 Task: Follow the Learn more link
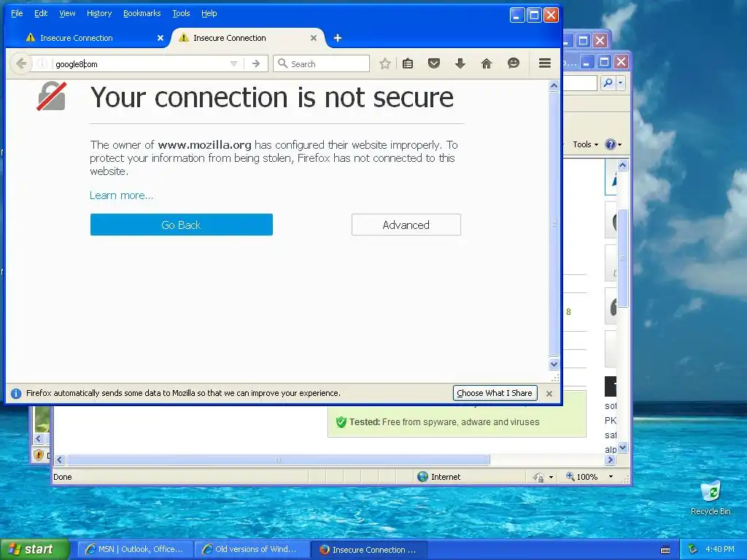(122, 195)
